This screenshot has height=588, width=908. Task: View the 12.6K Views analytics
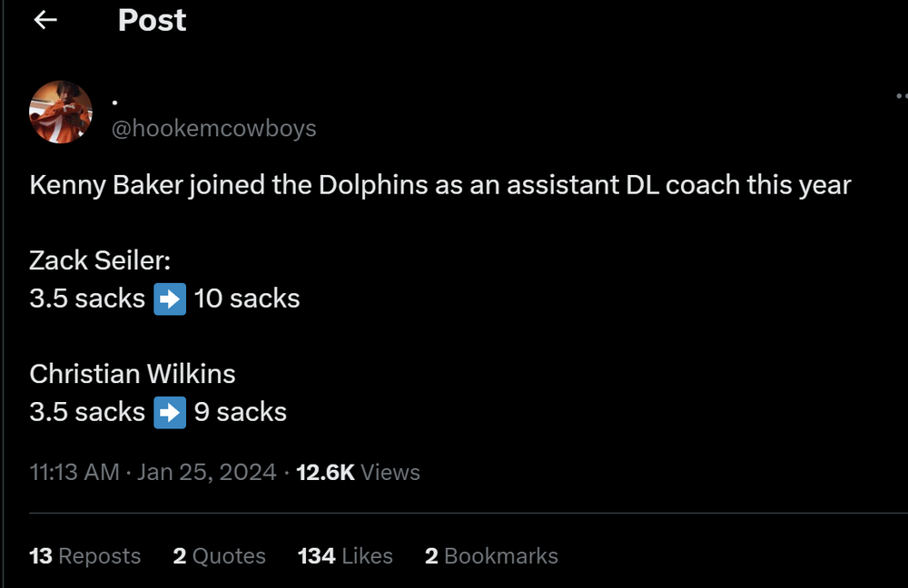point(358,472)
